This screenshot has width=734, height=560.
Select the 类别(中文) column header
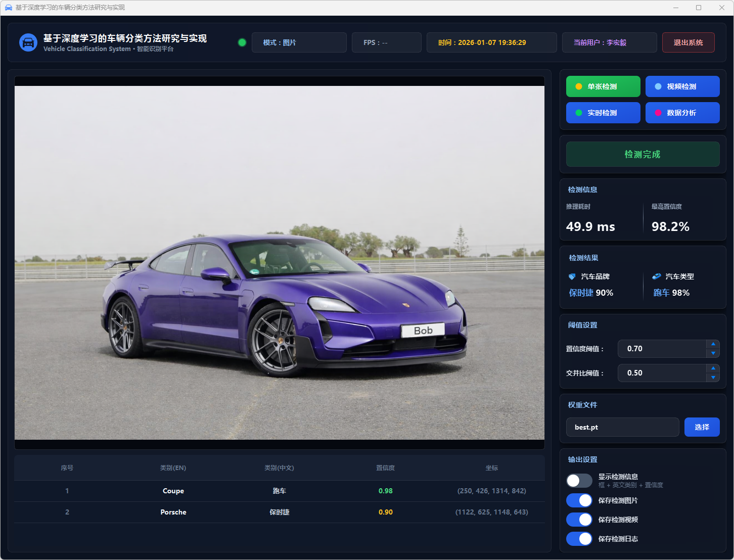coord(280,468)
